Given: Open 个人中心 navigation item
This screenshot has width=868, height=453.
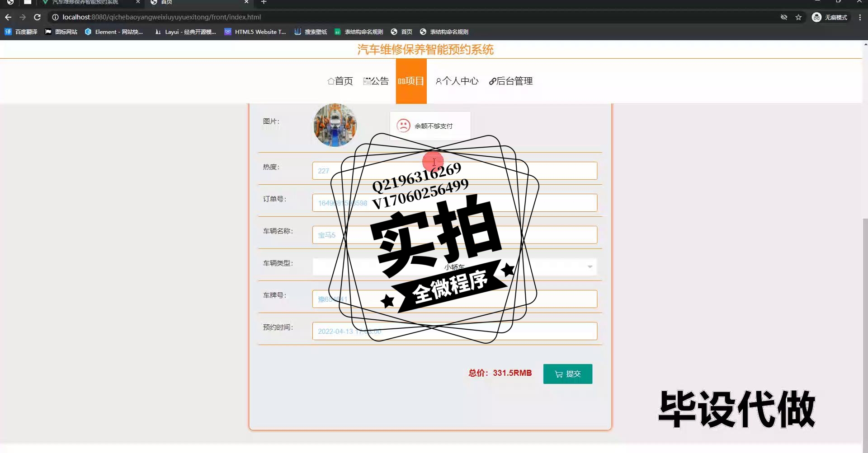Looking at the screenshot, I should point(457,81).
